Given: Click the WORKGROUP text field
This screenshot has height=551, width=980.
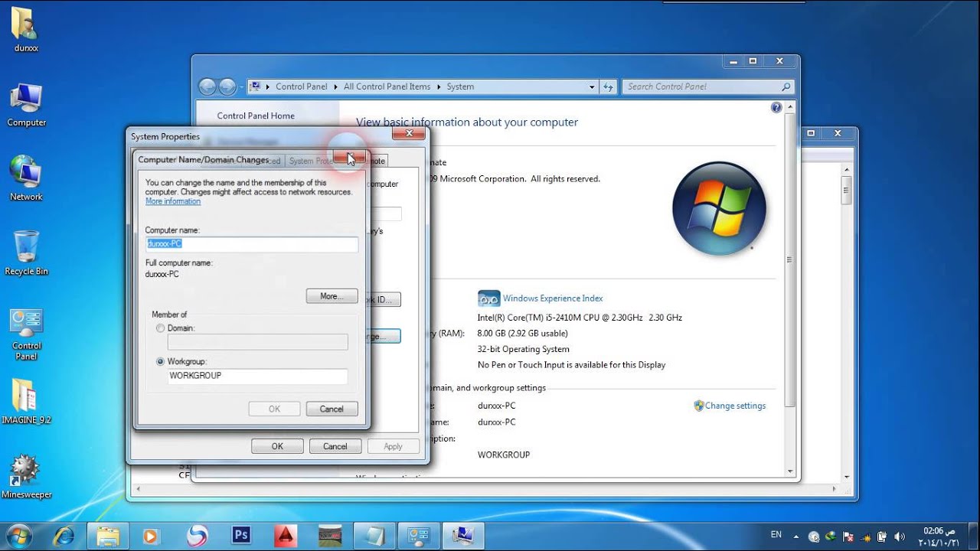Looking at the screenshot, I should click(257, 376).
